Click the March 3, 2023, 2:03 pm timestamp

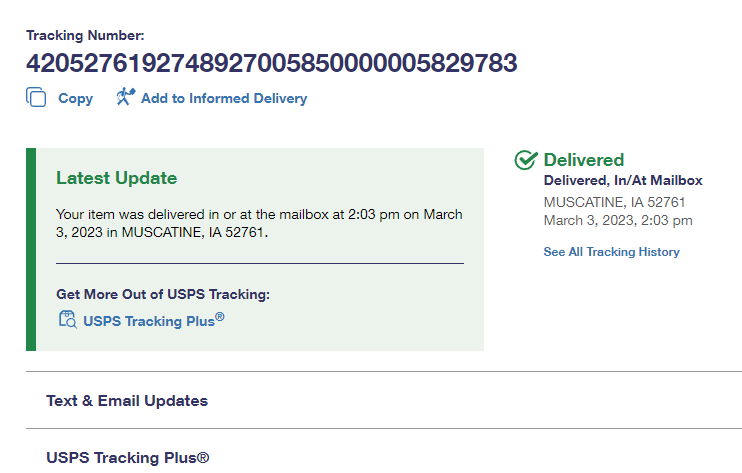tap(617, 220)
